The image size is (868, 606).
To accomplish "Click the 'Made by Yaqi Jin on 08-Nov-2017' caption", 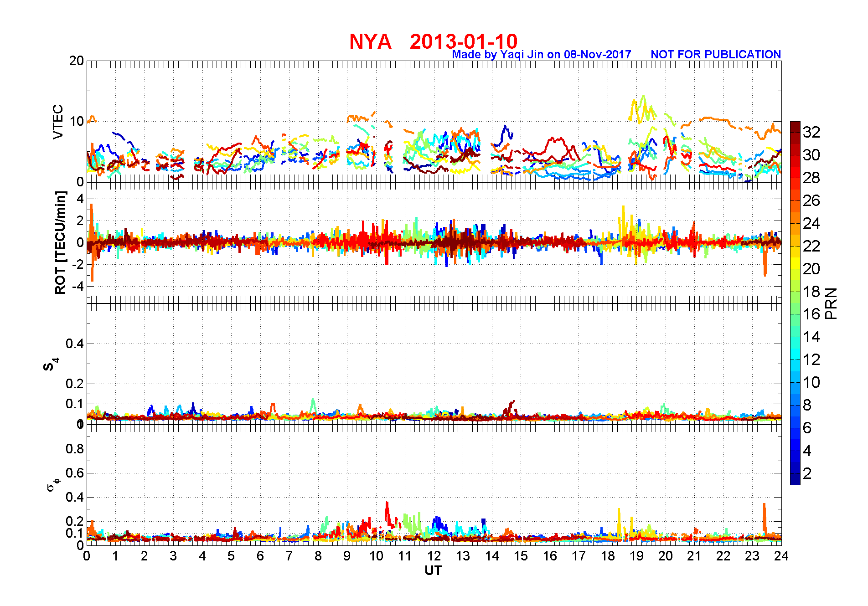I will tap(542, 55).
